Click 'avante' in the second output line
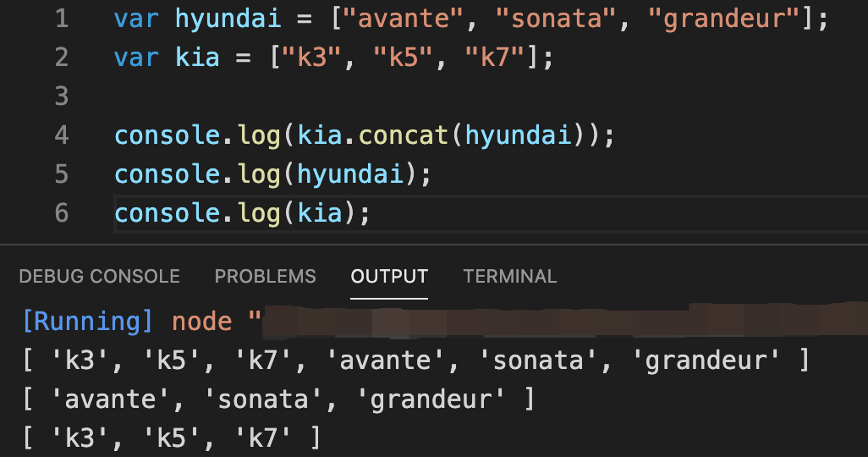The image size is (868, 457). pyautogui.click(x=110, y=399)
